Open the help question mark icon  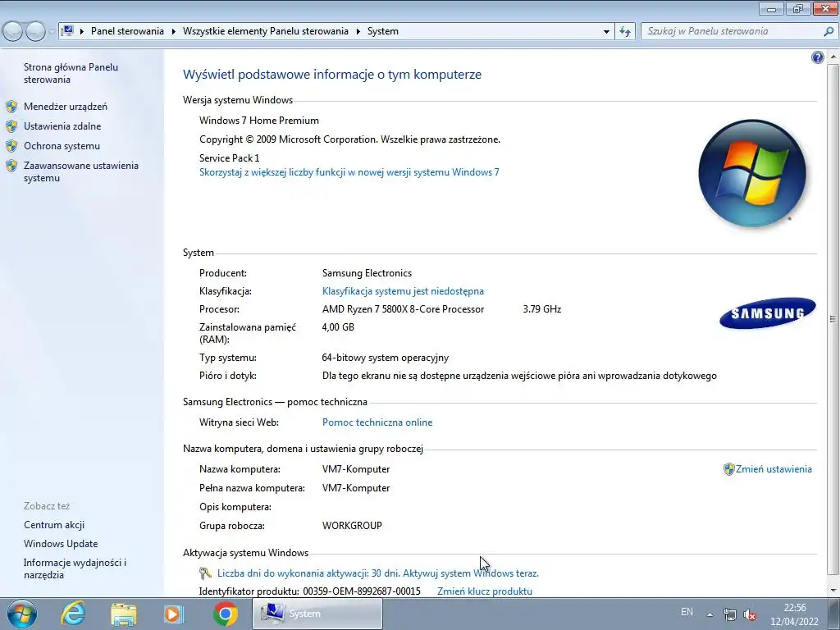click(x=818, y=57)
